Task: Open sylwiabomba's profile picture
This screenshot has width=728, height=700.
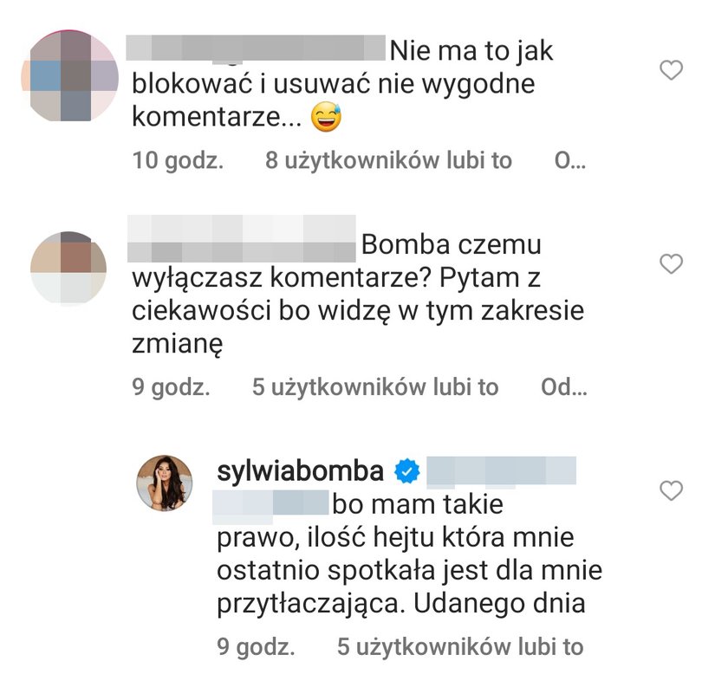Action: click(x=165, y=483)
